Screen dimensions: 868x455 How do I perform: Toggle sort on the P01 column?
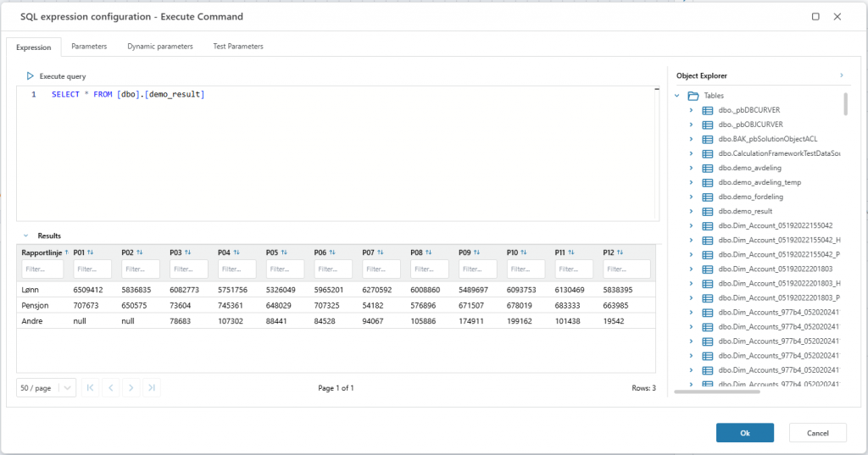[x=90, y=252]
